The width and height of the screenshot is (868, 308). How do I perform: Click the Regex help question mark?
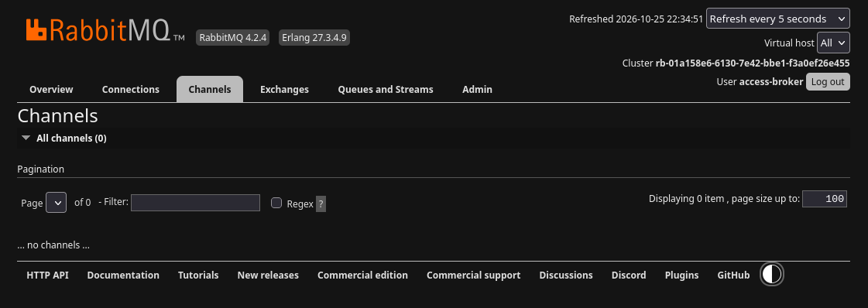pos(321,204)
